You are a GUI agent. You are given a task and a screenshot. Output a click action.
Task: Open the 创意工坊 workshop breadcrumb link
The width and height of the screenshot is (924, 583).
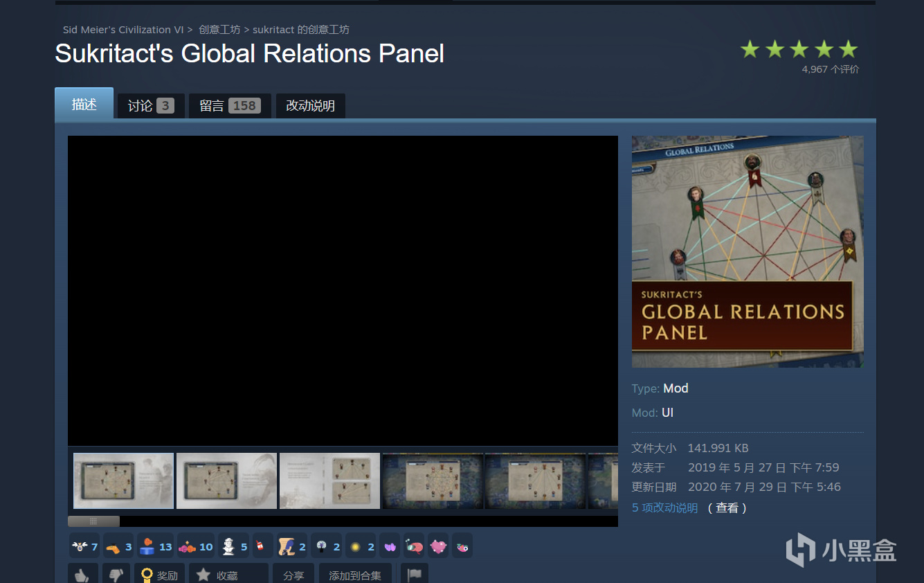pos(219,30)
